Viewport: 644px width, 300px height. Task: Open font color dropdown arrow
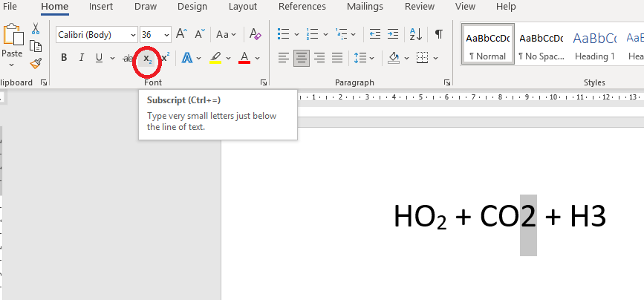pos(258,58)
